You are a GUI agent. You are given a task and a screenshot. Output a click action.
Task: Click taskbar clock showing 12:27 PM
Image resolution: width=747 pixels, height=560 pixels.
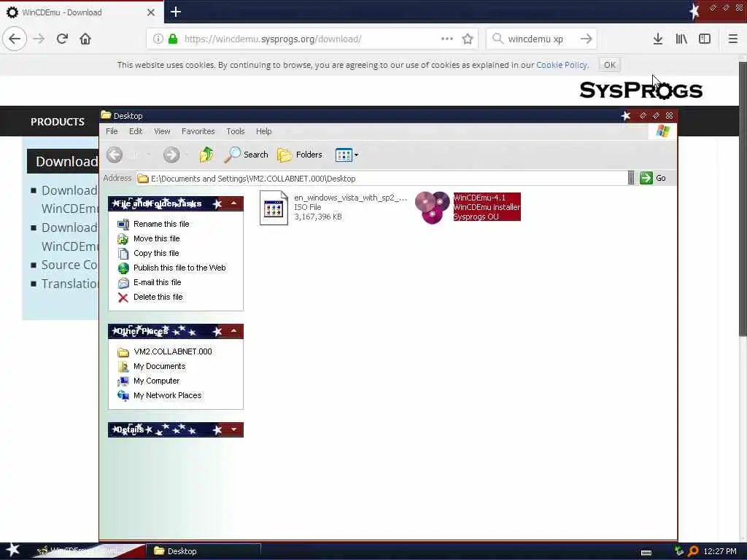pyautogui.click(x=720, y=551)
